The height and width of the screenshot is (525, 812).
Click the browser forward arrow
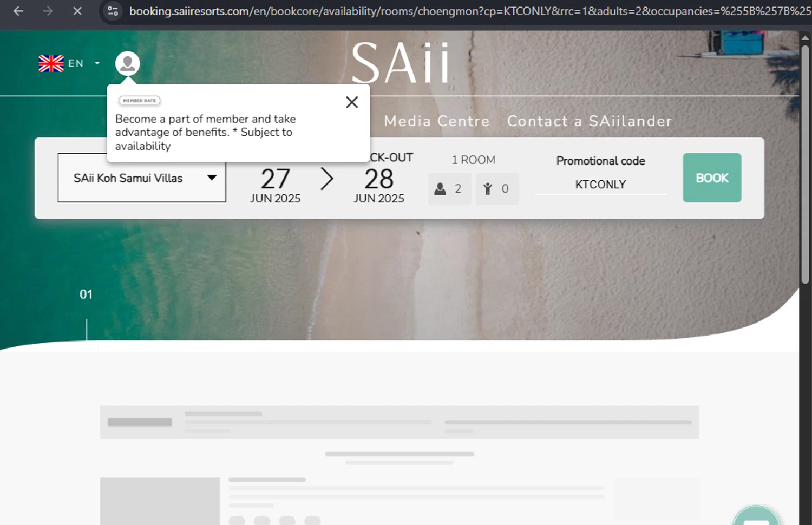(48, 11)
